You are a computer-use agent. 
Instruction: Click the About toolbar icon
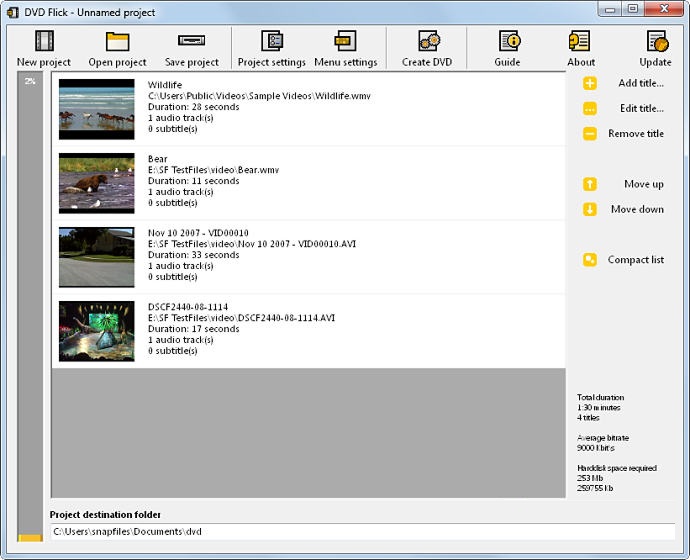coord(580,42)
